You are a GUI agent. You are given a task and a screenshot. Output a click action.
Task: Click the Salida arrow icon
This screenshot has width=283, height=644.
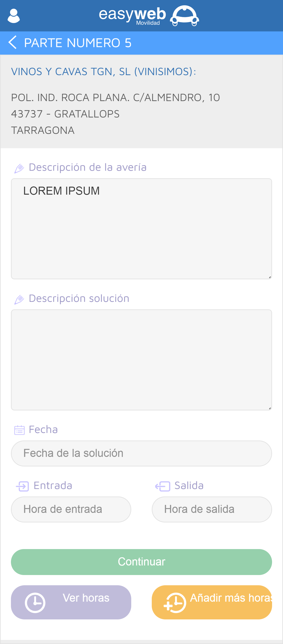coord(163,486)
